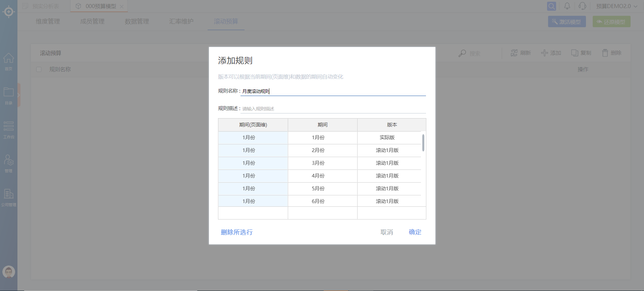This screenshot has width=644, height=291.
Task: Click the 删除所选行 link
Action: click(x=237, y=232)
